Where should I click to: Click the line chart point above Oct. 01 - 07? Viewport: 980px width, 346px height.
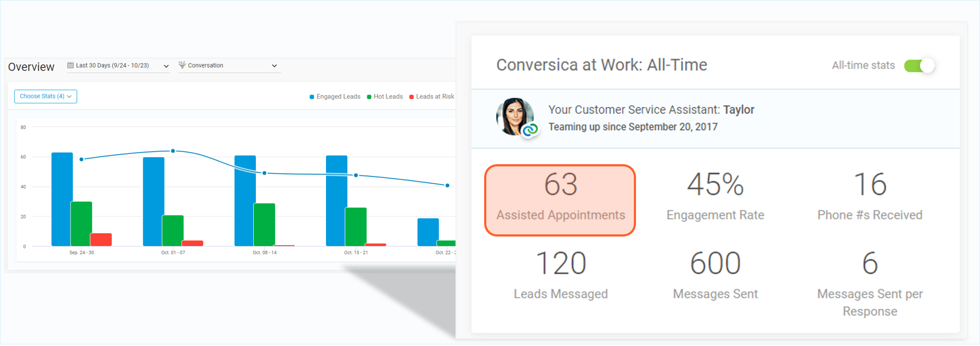click(173, 151)
